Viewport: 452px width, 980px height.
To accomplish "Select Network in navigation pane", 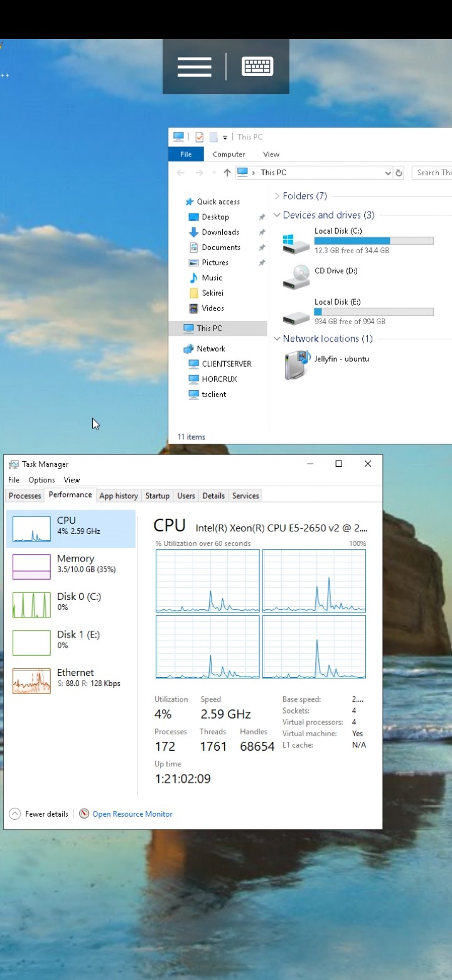I will [x=210, y=349].
